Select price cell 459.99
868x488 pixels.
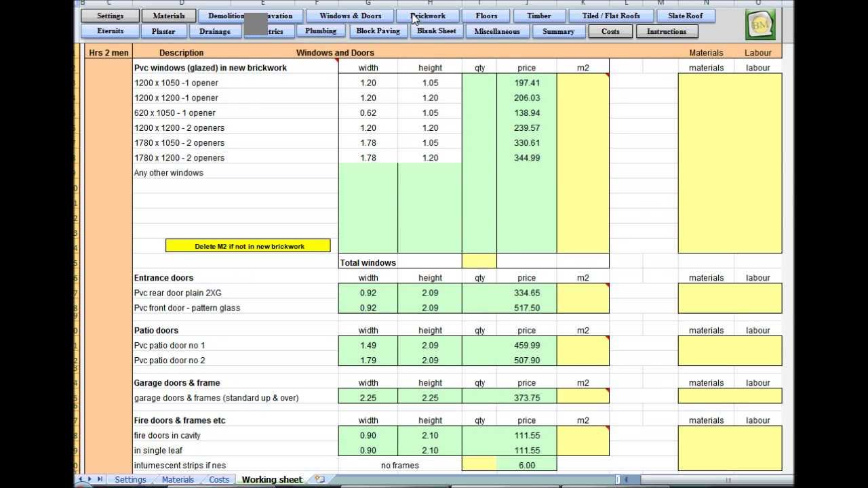527,345
